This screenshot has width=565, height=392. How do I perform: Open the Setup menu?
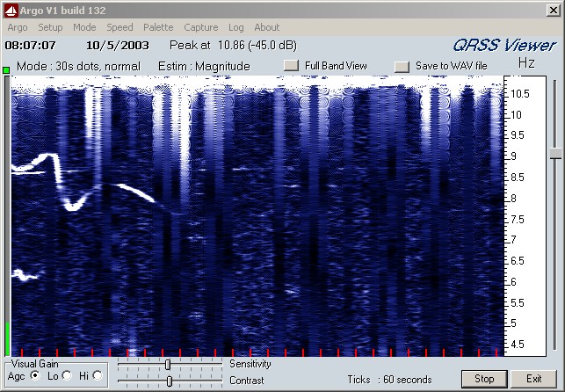tap(50, 27)
